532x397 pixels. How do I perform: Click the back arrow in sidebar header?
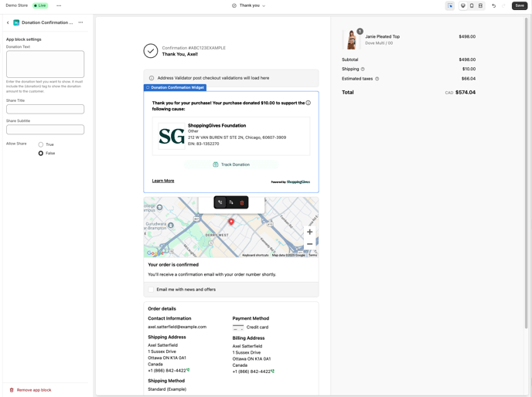click(9, 22)
